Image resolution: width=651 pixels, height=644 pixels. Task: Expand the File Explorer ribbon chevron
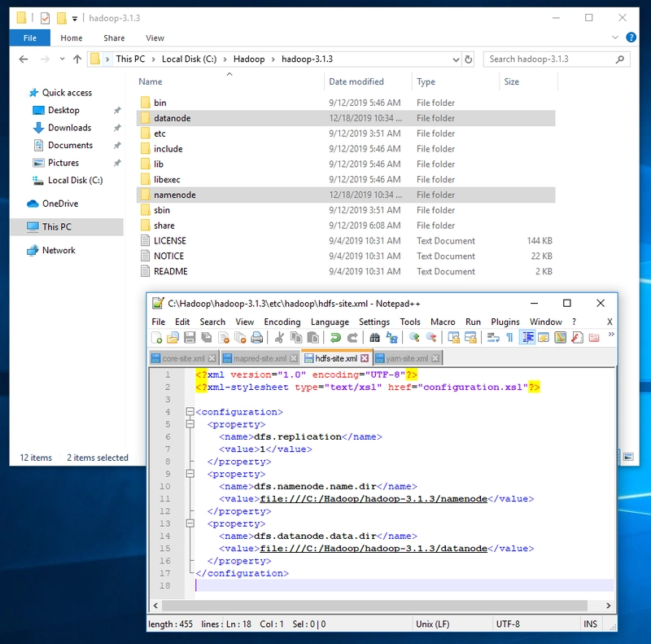[616, 37]
